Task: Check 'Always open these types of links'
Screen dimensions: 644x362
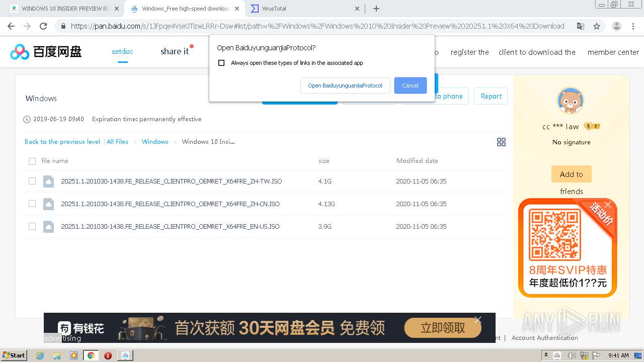Action: 221,63
